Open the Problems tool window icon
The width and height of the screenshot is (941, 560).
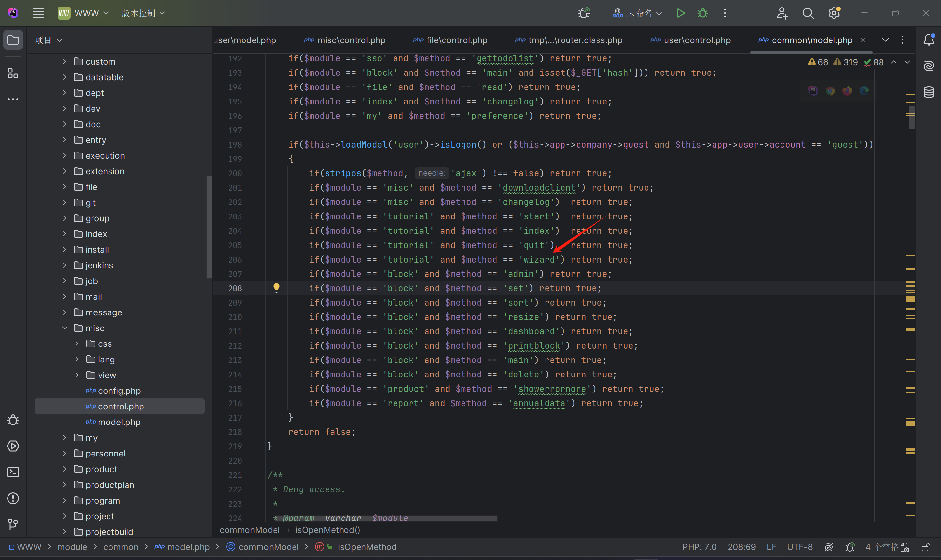coord(13,498)
